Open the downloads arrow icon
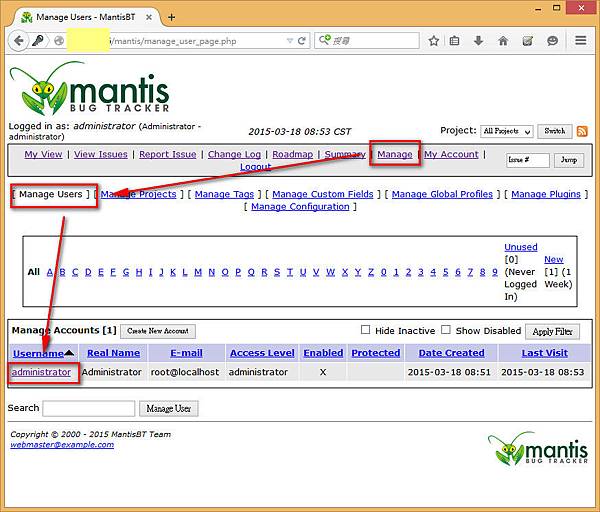This screenshot has width=600, height=512. [x=479, y=41]
